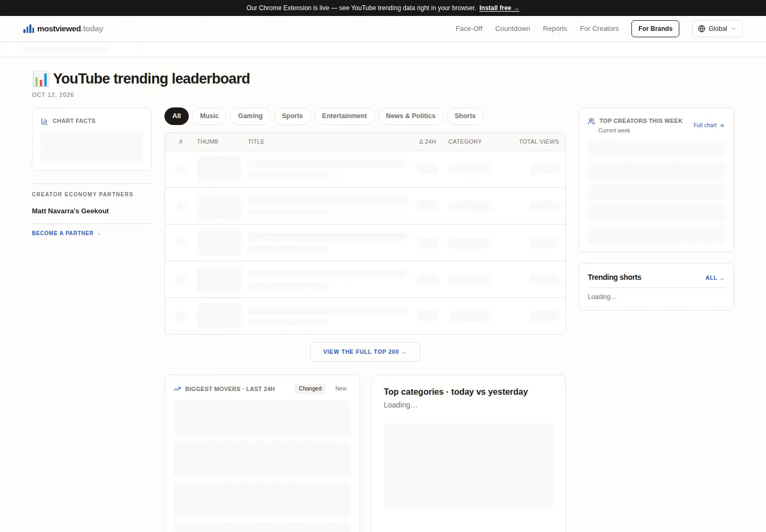The image size is (766, 532).
Task: Click the Total Views column header
Action: pyautogui.click(x=539, y=142)
